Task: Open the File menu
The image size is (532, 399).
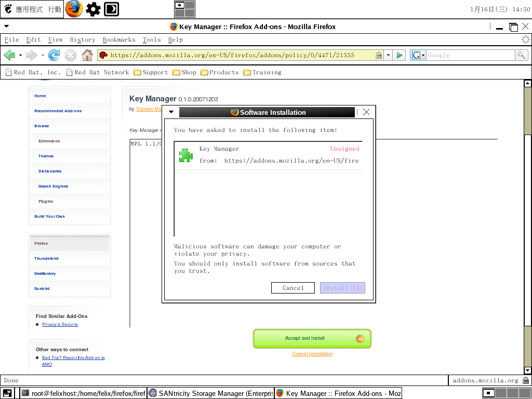Action: pyautogui.click(x=11, y=39)
